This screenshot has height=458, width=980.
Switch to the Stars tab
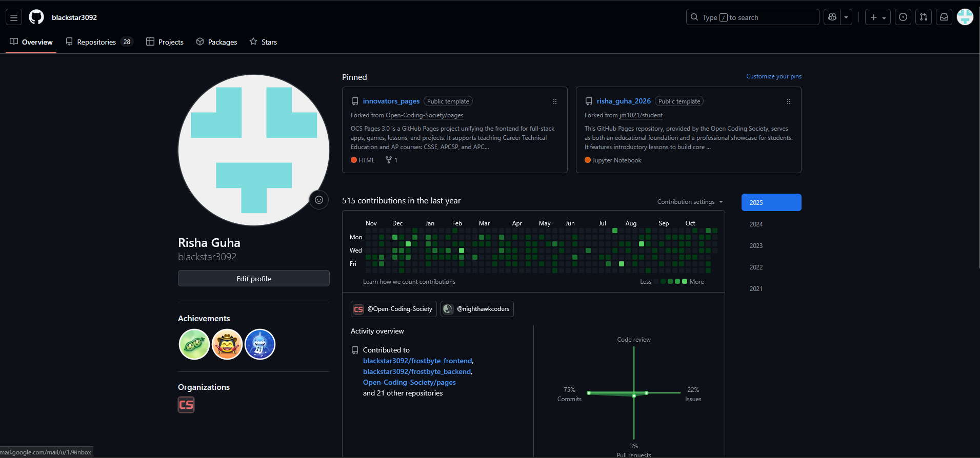(263, 42)
